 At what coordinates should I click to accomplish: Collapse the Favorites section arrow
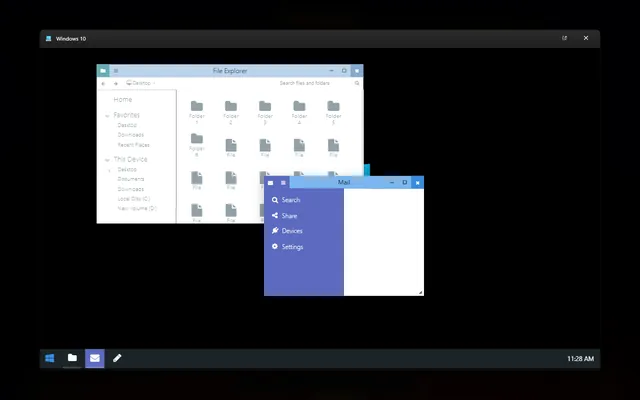pyautogui.click(x=107, y=116)
